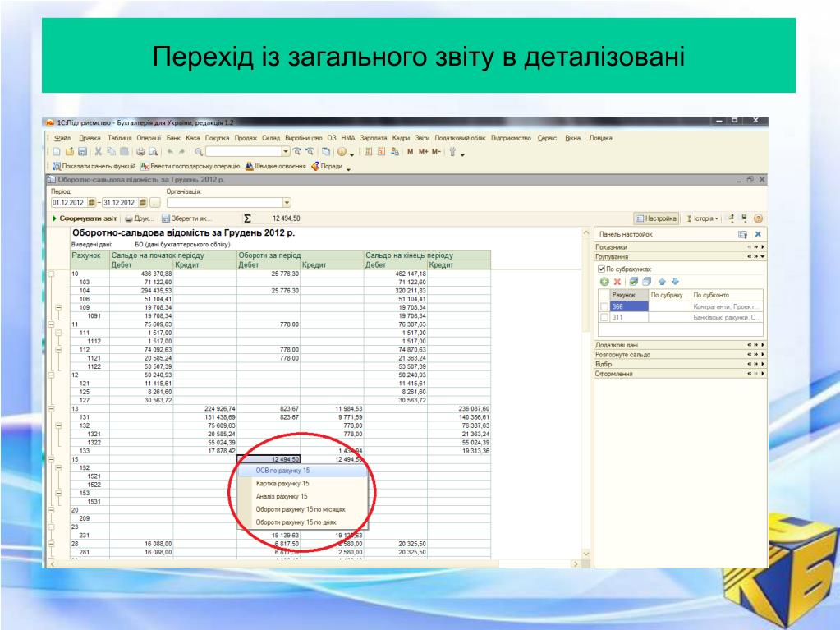Expand the Оформлення section
This screenshot has height=630, width=840.
point(763,374)
